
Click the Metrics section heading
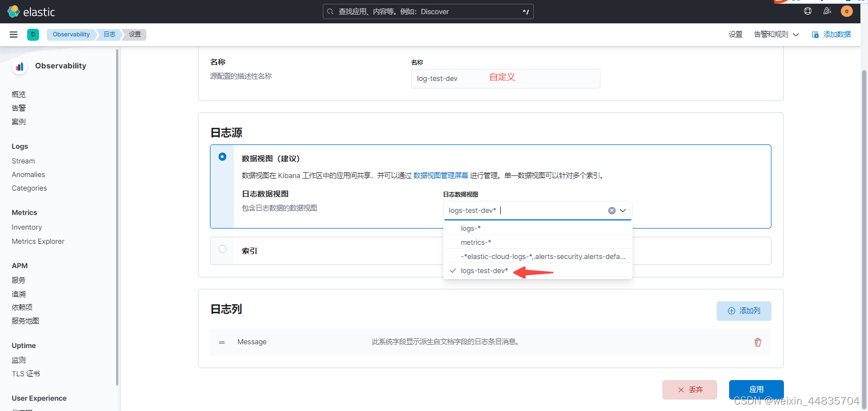[24, 213]
